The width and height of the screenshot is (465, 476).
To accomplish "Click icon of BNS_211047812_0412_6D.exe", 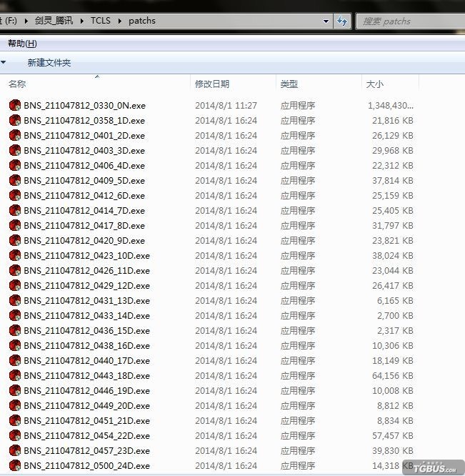I will [x=15, y=195].
